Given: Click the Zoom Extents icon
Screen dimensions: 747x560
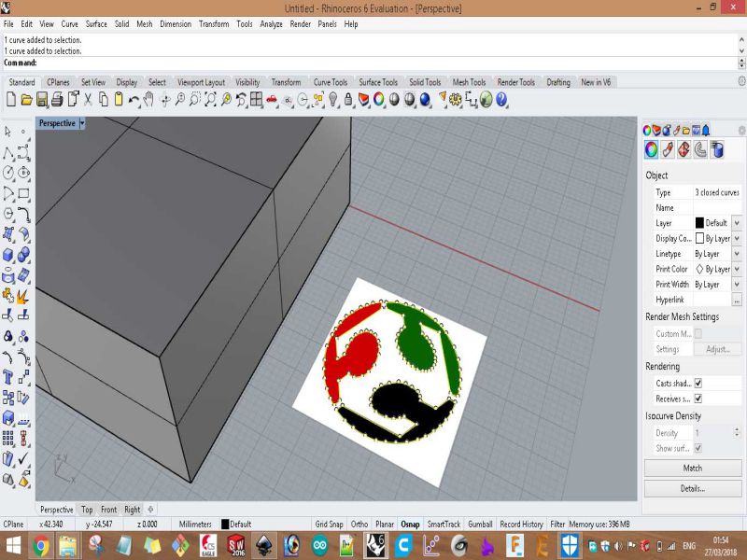Looking at the screenshot, I should 210,100.
